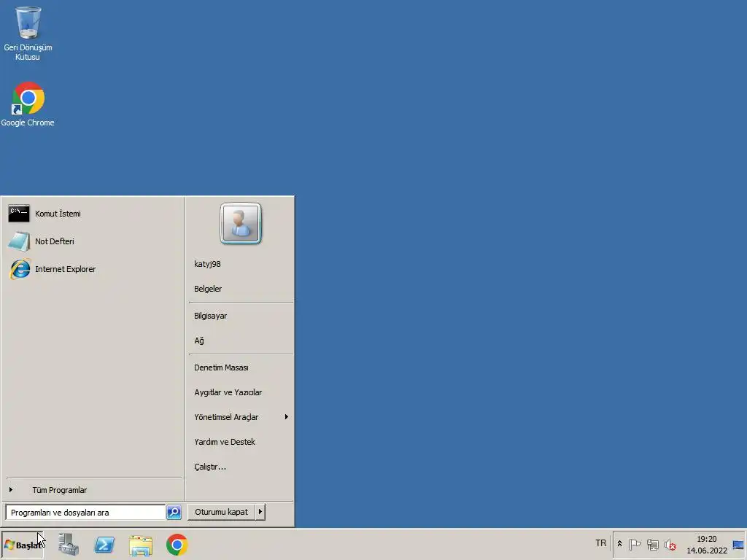Open Komut İstemi from Start menu

(x=93, y=214)
